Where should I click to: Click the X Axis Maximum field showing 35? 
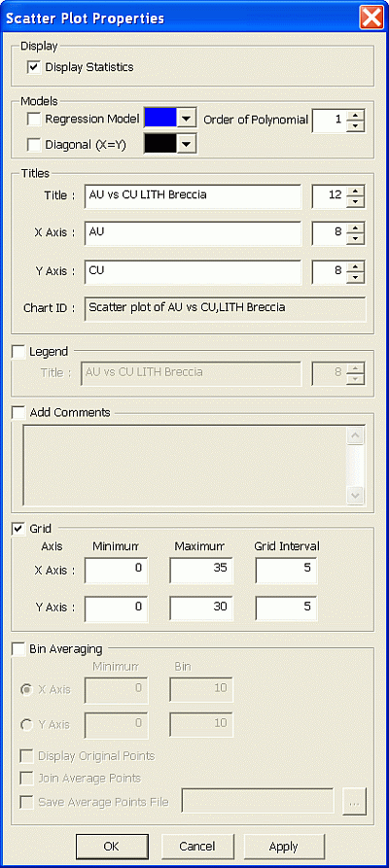201,571
